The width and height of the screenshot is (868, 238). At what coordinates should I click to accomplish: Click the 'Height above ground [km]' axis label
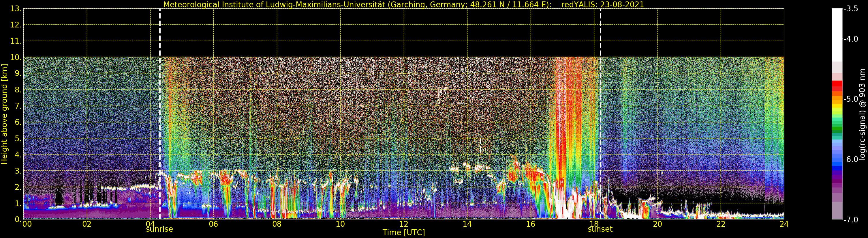4,114
